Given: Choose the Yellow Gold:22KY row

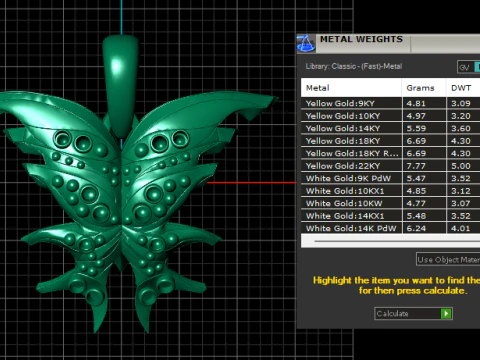Looking at the screenshot, I should pyautogui.click(x=390, y=166).
